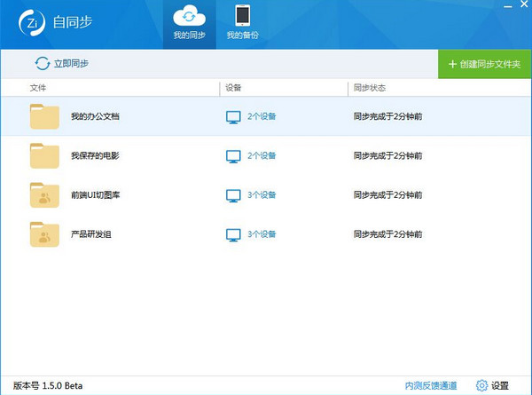Image resolution: width=532 pixels, height=395 pixels.
Task: Select the 我的办公文档 folder icon
Action: click(x=43, y=116)
